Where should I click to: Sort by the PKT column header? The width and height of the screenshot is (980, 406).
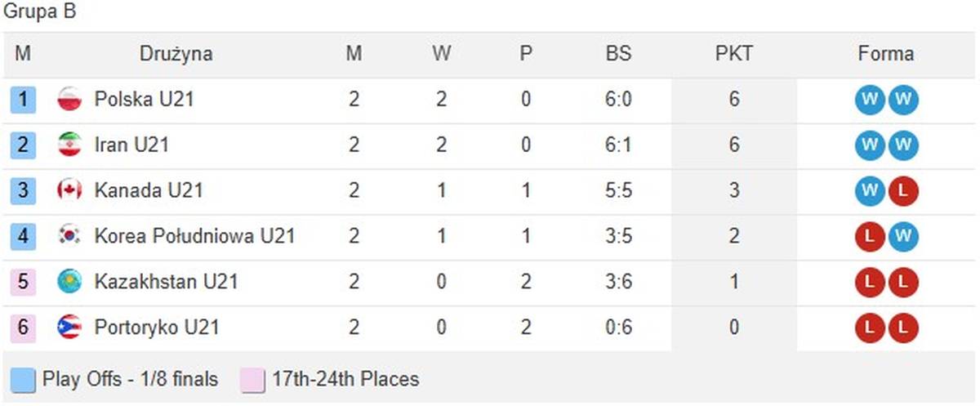[733, 55]
